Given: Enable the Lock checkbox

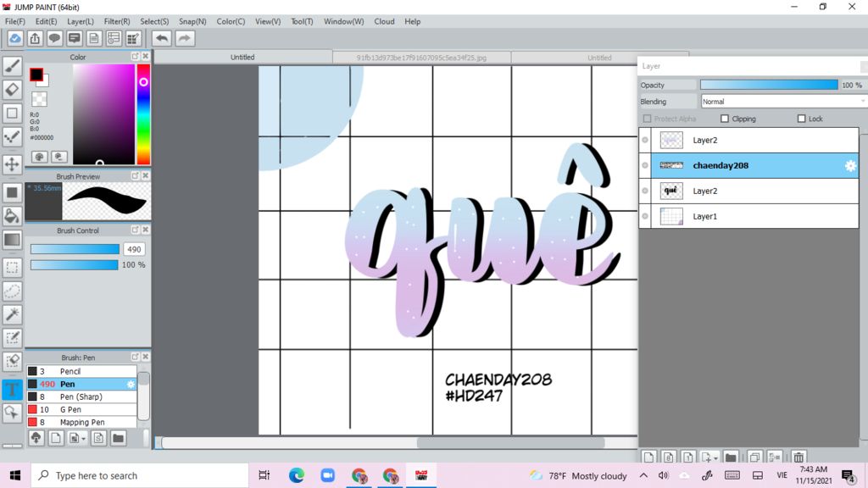Looking at the screenshot, I should [x=801, y=119].
